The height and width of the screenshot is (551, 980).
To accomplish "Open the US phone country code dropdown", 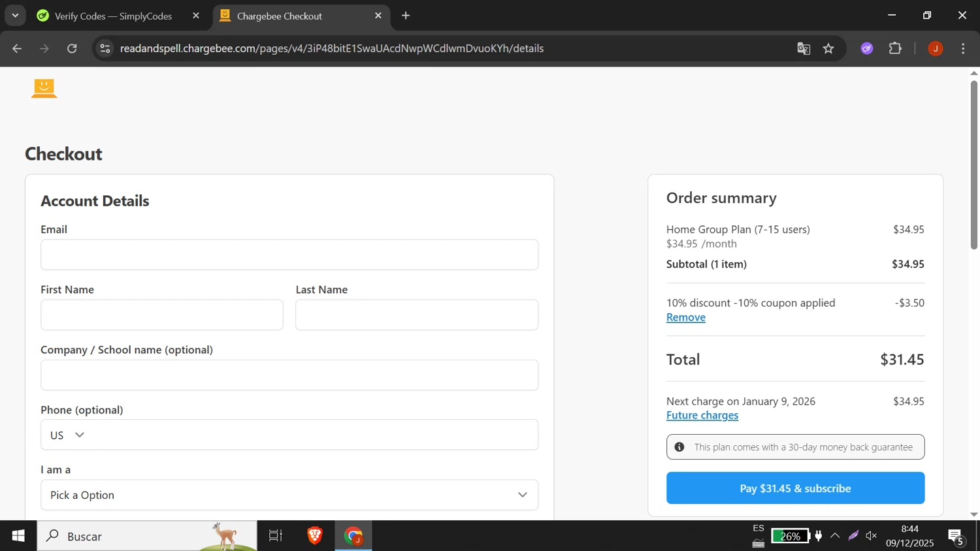I will [68, 435].
